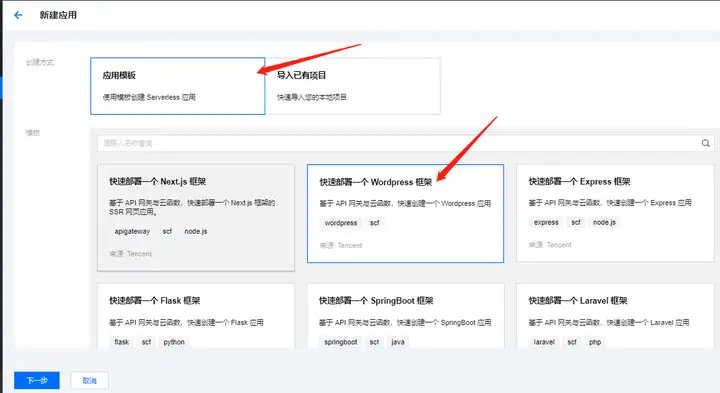Click 来源: Tencent on the Express card
Viewport: 720px width, 393px height.
(550, 245)
